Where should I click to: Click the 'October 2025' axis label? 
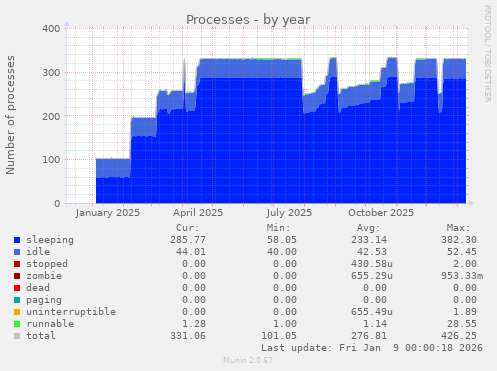381,213
